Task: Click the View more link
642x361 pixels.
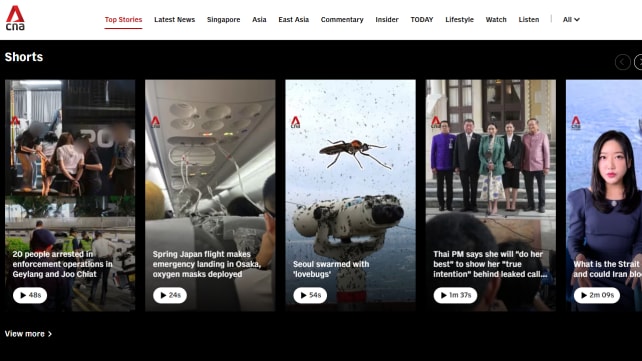Action: tap(28, 334)
